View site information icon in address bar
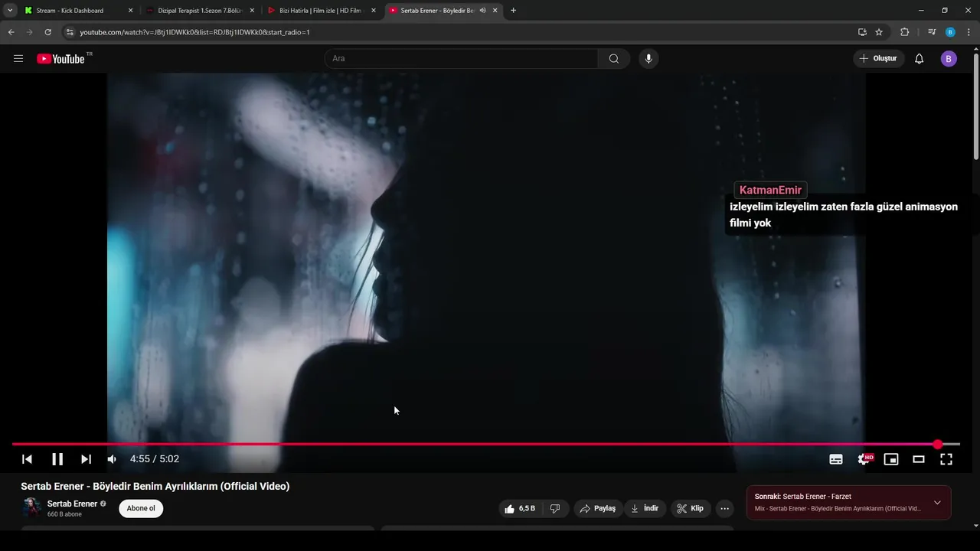This screenshot has height=551, width=980. (70, 32)
